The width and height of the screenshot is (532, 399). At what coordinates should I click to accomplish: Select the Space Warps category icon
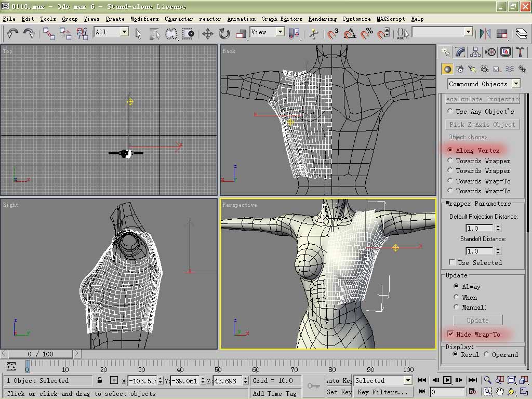tap(509, 69)
